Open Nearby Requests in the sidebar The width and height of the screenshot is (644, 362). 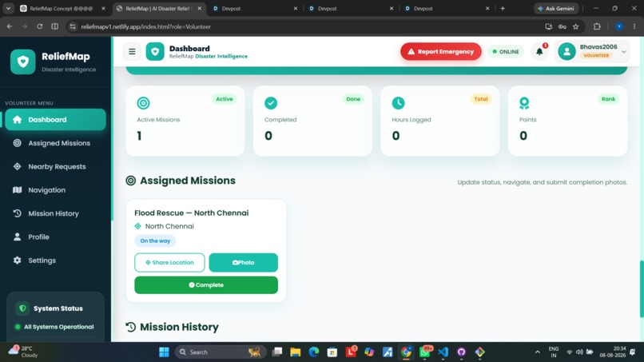coord(55,166)
